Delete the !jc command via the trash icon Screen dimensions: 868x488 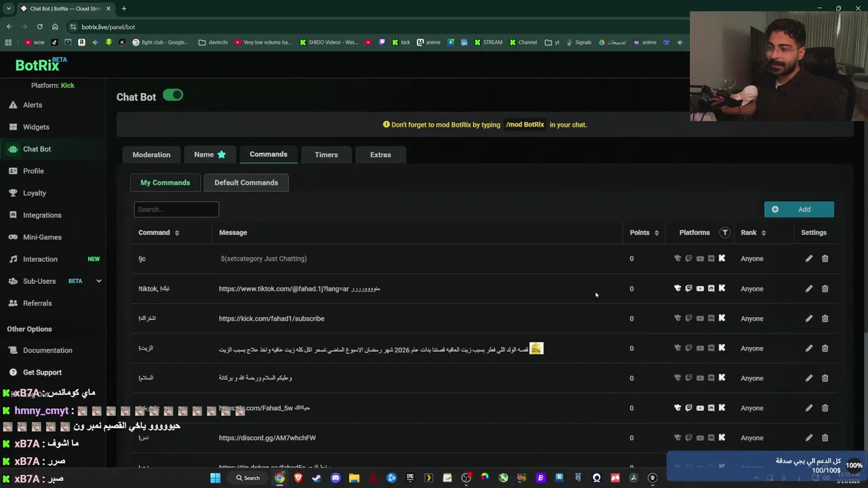tap(825, 258)
